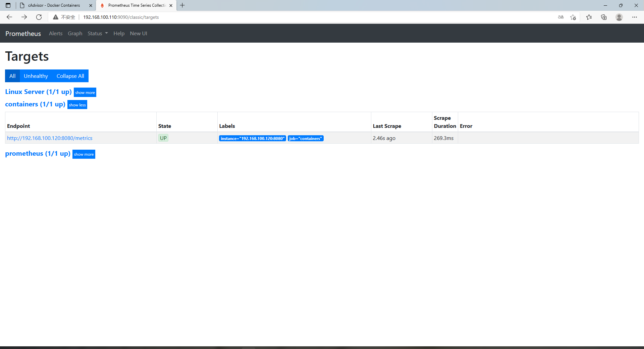Open Linux Server (1/1 up) heading link
This screenshot has width=644, height=349.
click(x=38, y=92)
